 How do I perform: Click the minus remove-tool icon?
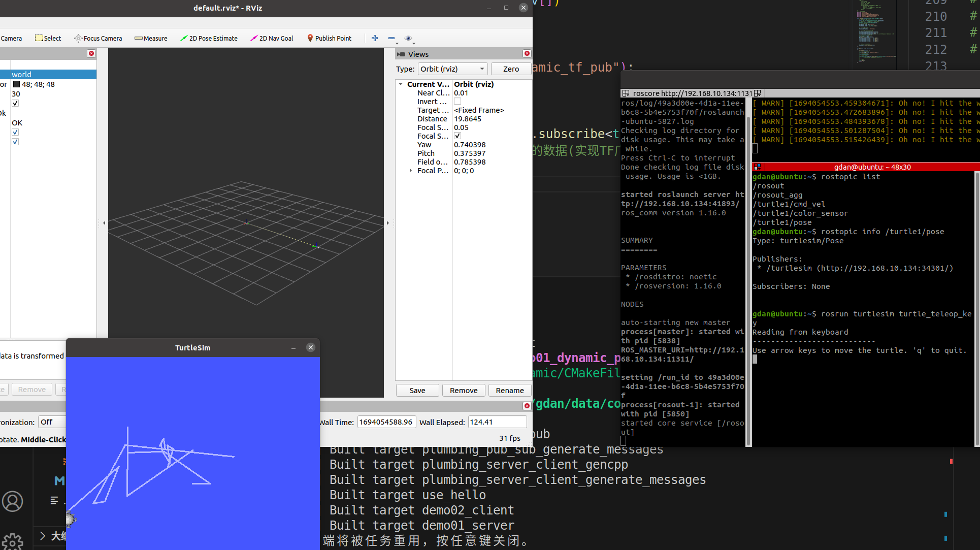[x=391, y=38]
